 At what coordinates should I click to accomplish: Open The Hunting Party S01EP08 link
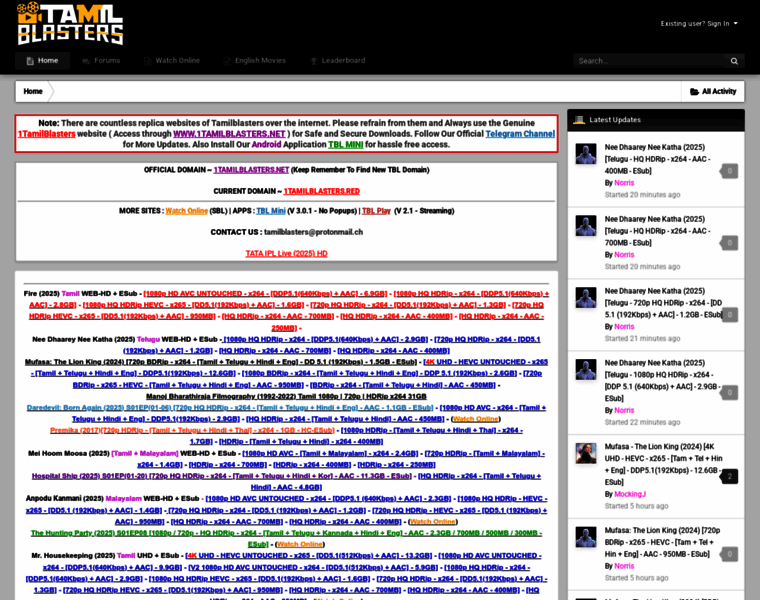click(286, 533)
